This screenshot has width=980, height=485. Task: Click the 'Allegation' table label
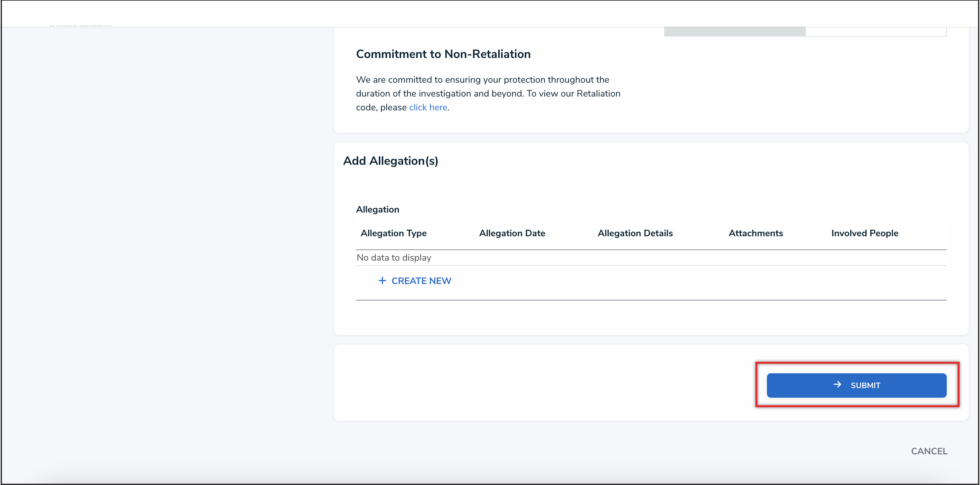click(x=377, y=209)
